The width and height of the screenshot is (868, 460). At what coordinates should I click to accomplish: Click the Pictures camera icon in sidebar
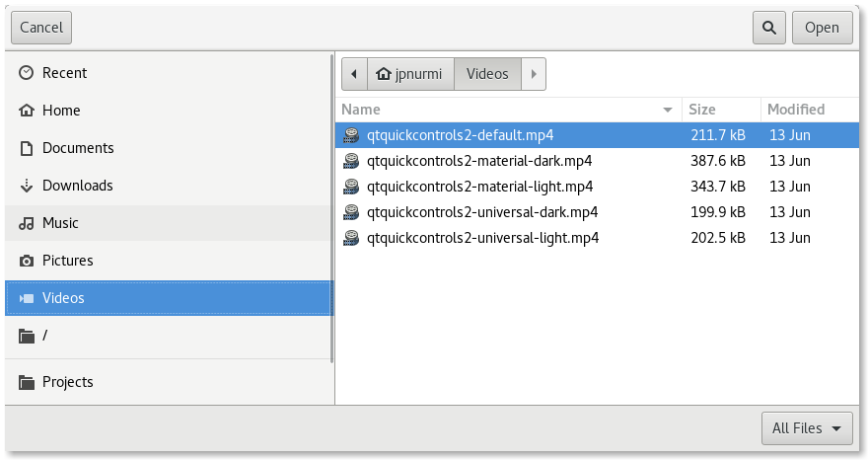point(26,261)
